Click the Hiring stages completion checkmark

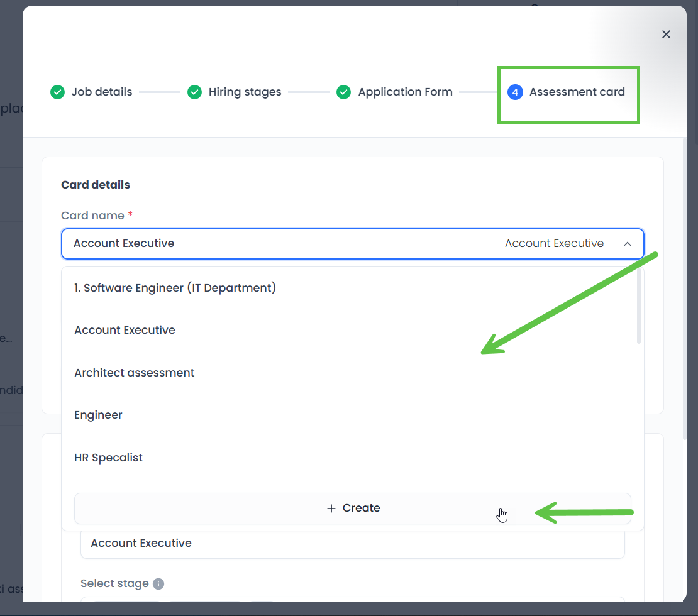click(x=194, y=92)
